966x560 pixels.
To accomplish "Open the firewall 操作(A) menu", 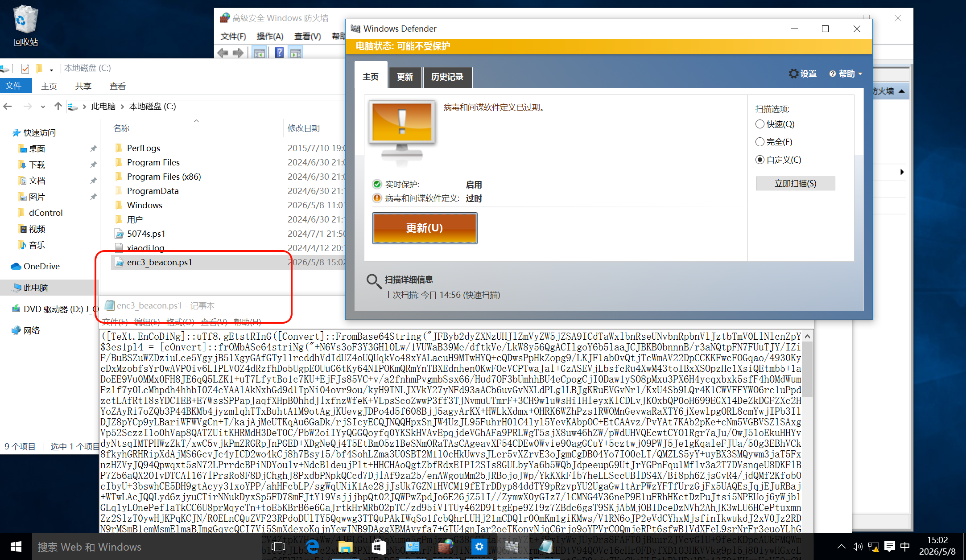I will point(270,36).
